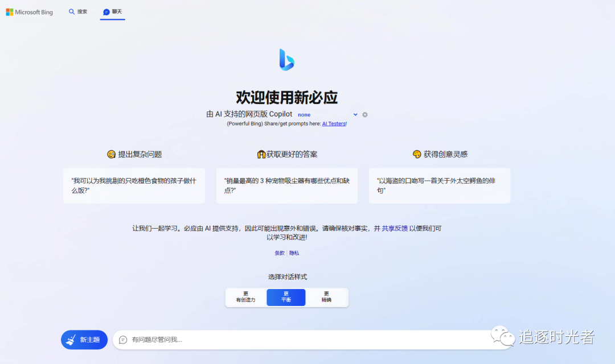Viewport: 615px width, 364px height.
Task: Click the 获取更好的答案 emoji icon
Action: pyautogui.click(x=261, y=154)
